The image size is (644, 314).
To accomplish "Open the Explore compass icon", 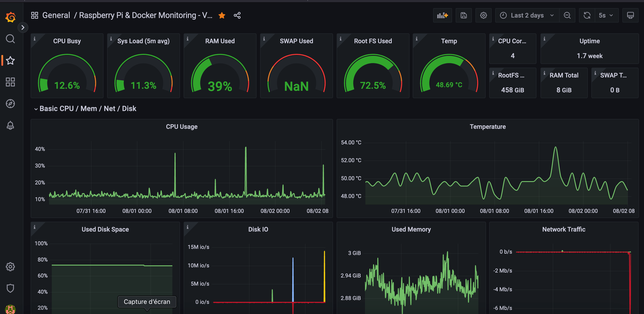I will coord(10,104).
